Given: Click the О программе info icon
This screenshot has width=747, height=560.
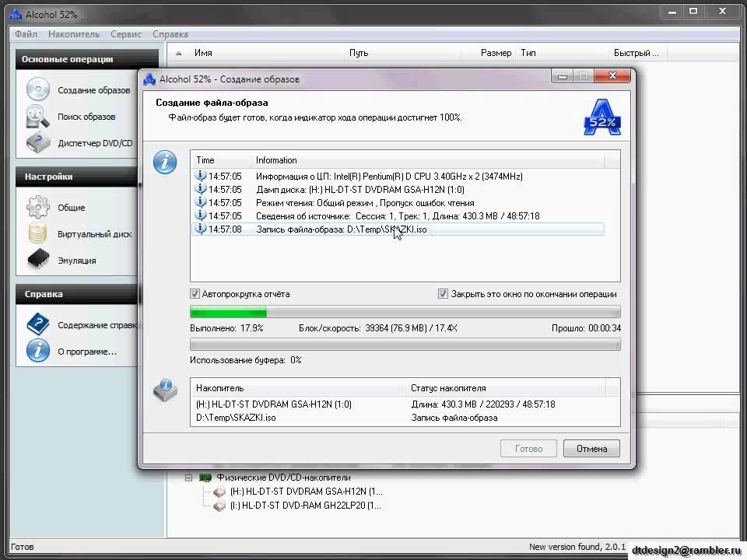Looking at the screenshot, I should pyautogui.click(x=37, y=351).
